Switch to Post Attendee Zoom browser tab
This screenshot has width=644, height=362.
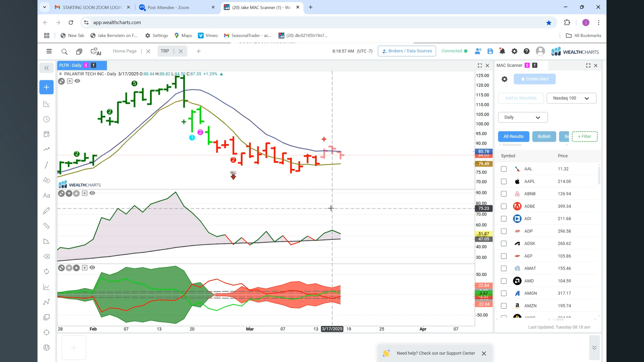(177, 7)
